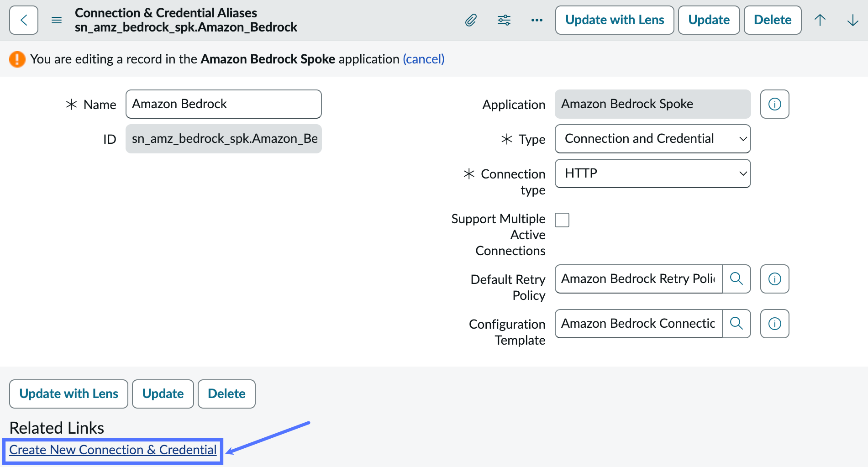
Task: Look up Default Retry Policy with magnifier
Action: click(736, 279)
